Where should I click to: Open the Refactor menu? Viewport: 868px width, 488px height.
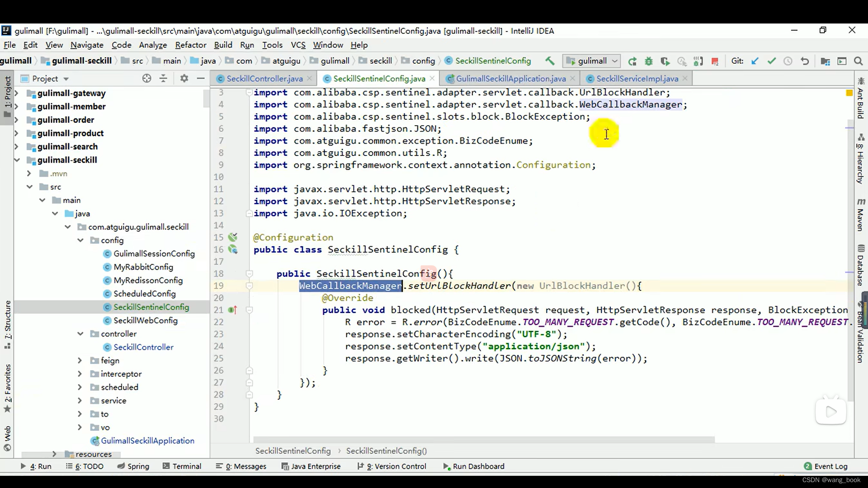click(x=190, y=45)
